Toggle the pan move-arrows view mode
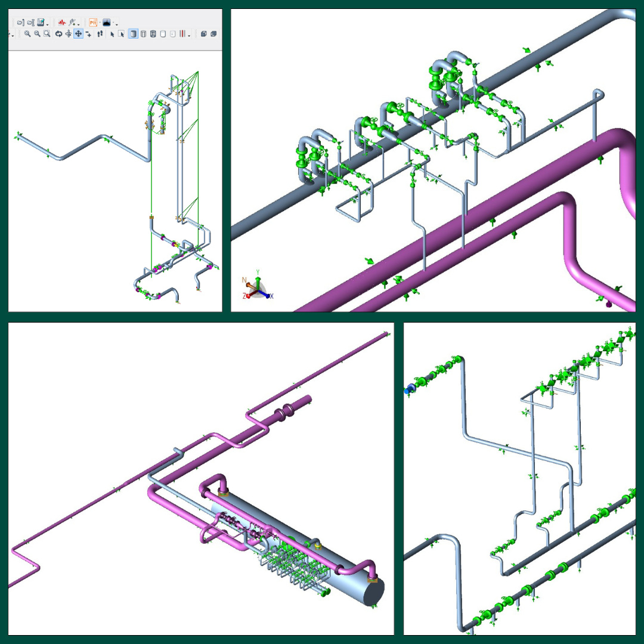 [78, 34]
